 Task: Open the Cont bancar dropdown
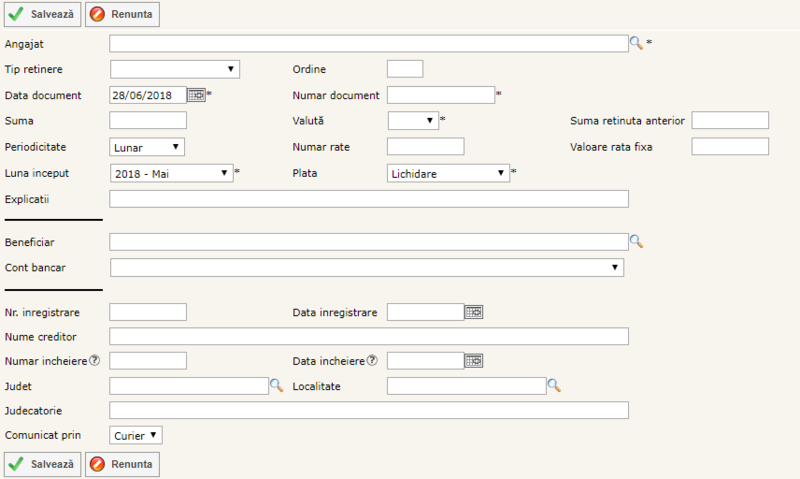coord(366,268)
